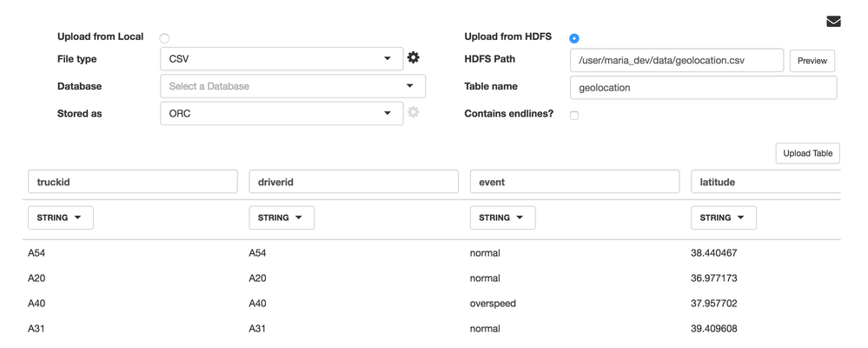The width and height of the screenshot is (868, 348).
Task: Select Upload from HDFS radio button
Action: coord(574,38)
